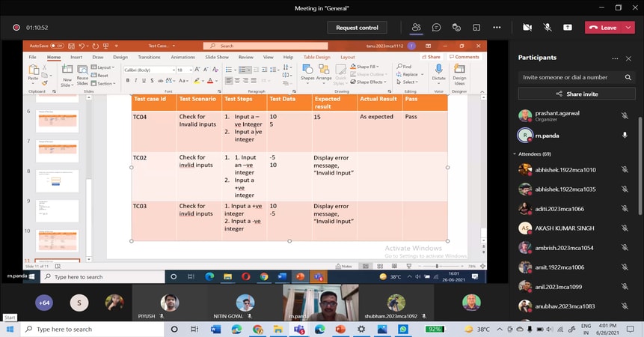
Task: Open the +64 more participants overflow
Action: pyautogui.click(x=44, y=302)
